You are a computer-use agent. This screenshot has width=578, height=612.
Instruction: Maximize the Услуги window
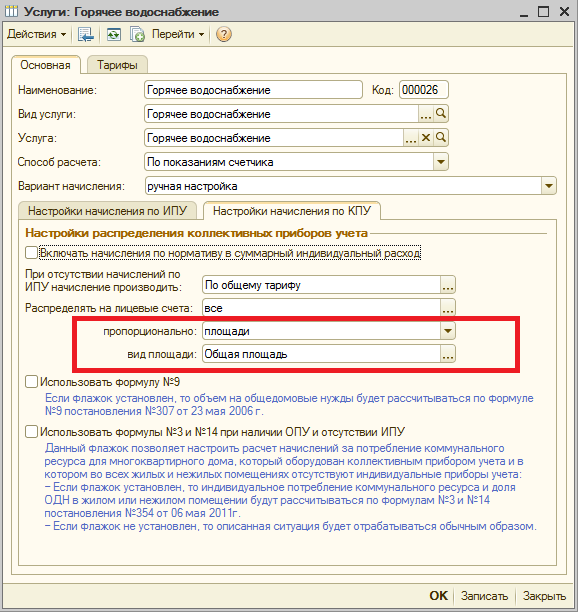pos(543,12)
